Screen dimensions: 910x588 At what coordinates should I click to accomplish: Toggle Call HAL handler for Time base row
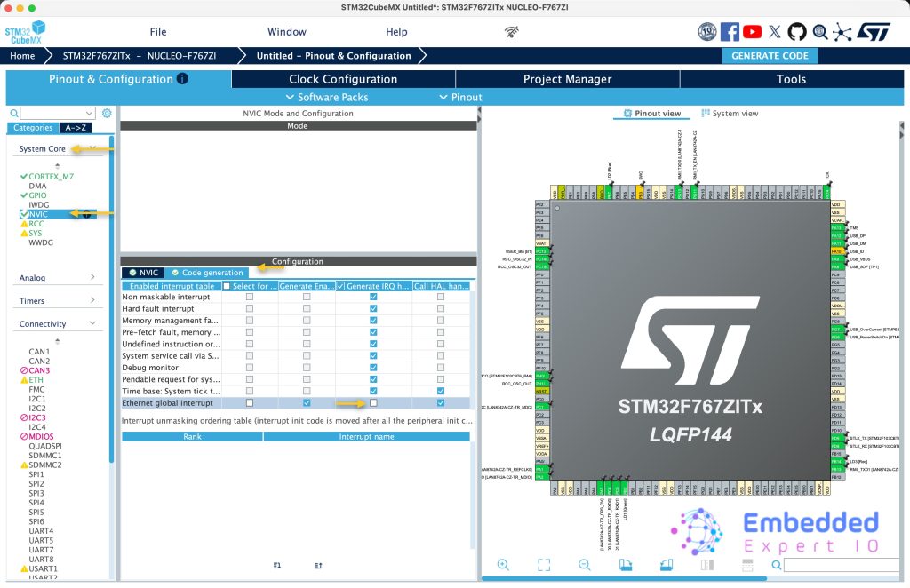point(441,391)
